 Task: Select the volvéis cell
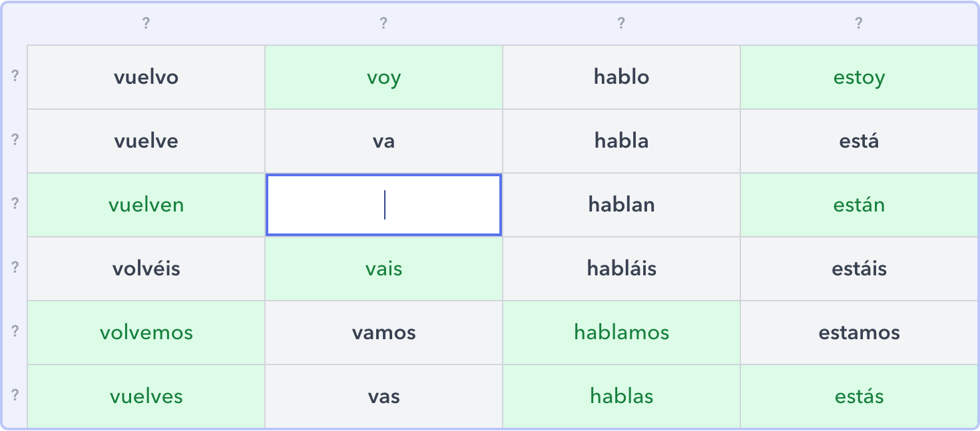pyautogui.click(x=145, y=268)
